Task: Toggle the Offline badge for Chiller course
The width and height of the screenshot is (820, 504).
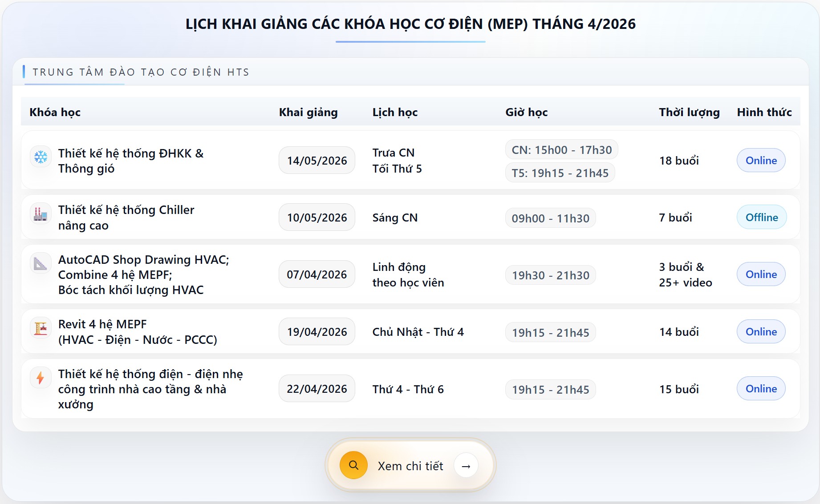Action: (x=761, y=217)
